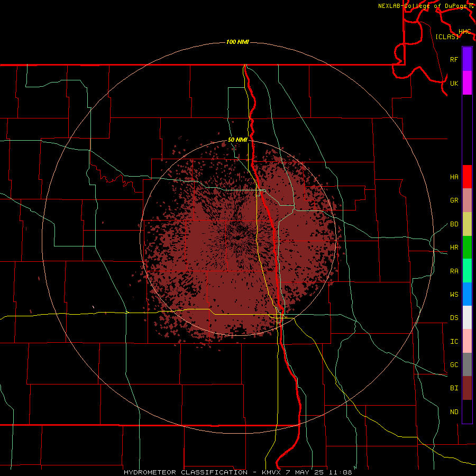Click the ND black legend swatch

[x=467, y=411]
